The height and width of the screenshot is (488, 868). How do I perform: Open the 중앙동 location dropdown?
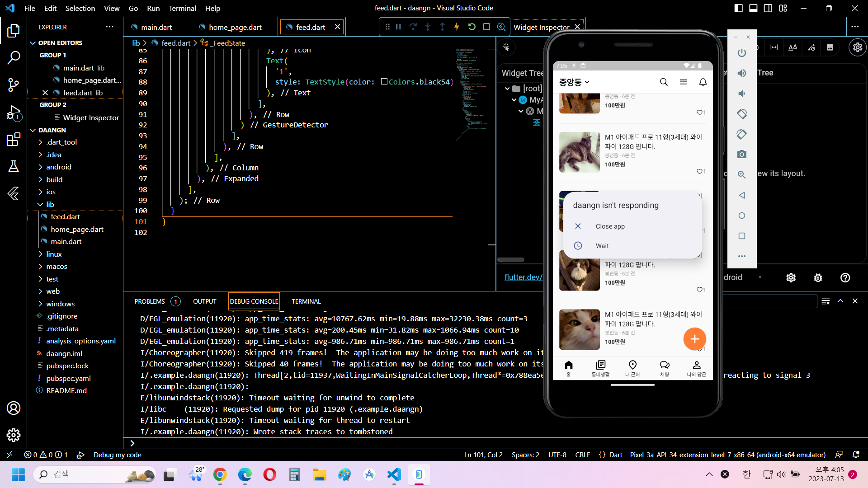[x=574, y=82]
